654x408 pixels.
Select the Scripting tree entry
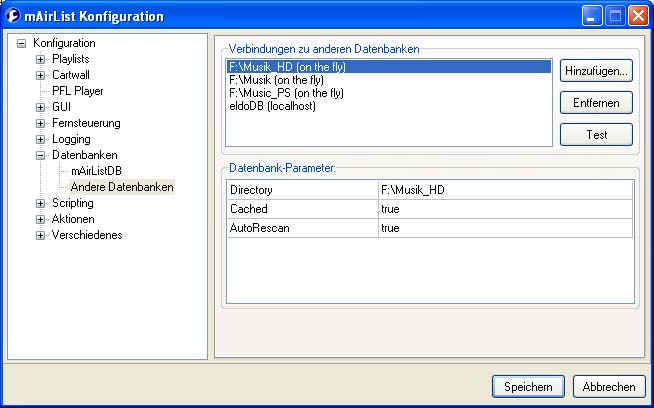click(73, 203)
